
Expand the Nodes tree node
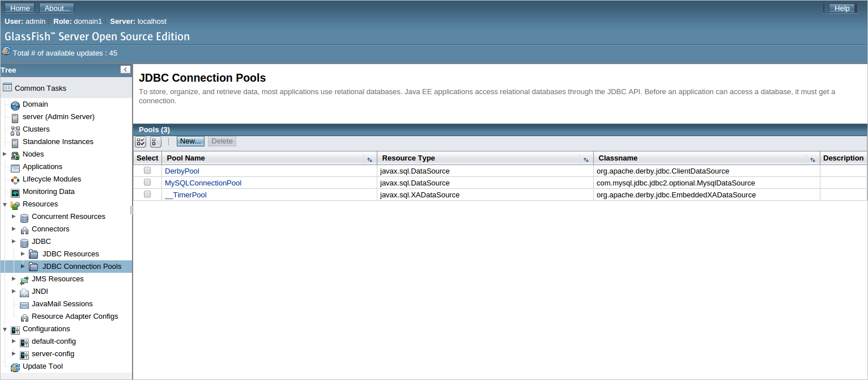click(5, 154)
